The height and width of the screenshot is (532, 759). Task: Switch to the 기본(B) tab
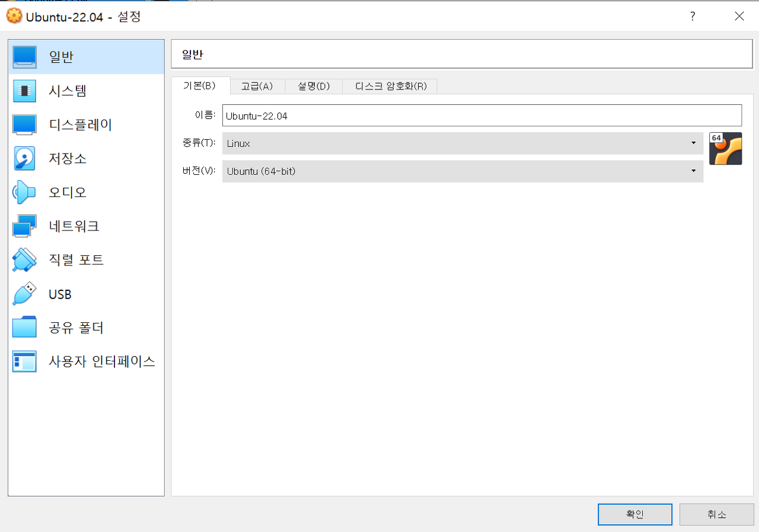click(200, 85)
